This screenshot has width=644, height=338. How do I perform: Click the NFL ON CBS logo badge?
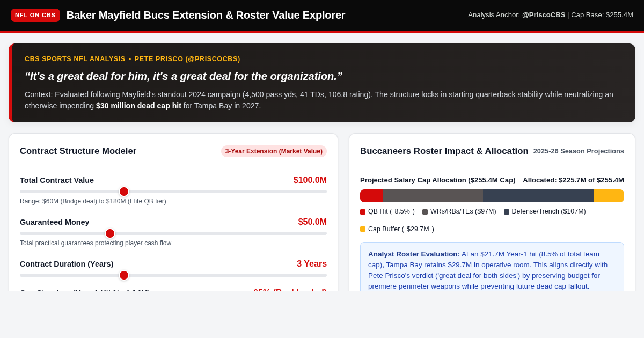[35, 15]
